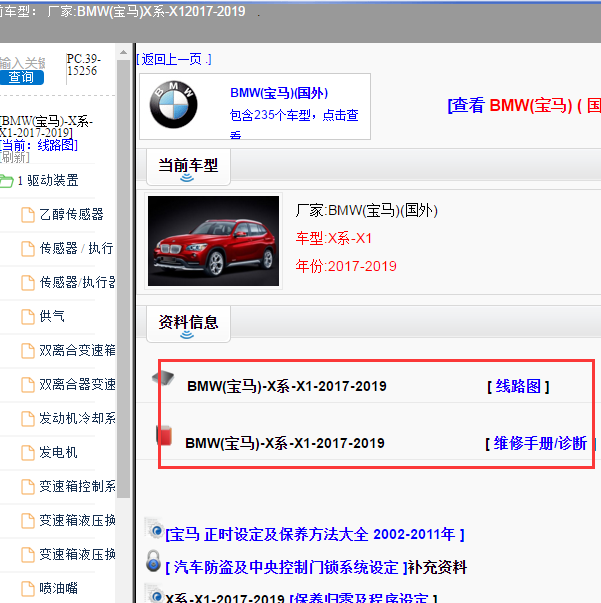Image resolution: width=601 pixels, height=603 pixels.
Task: Click the gear-page icon beside 保养归零 link
Action: coord(154,593)
